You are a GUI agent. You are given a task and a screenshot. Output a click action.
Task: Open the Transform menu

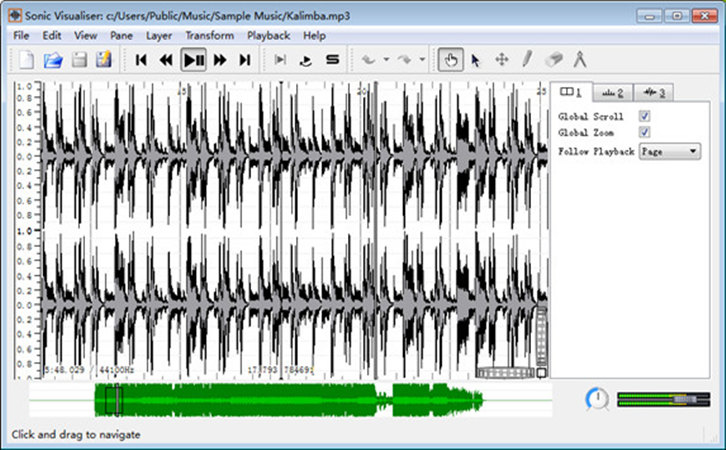[x=209, y=36]
